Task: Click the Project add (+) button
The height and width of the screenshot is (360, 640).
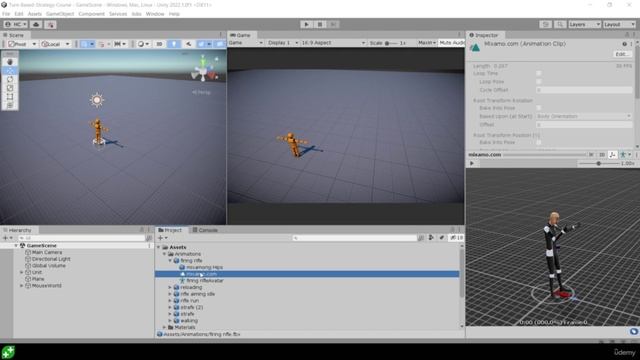Action: tap(162, 238)
